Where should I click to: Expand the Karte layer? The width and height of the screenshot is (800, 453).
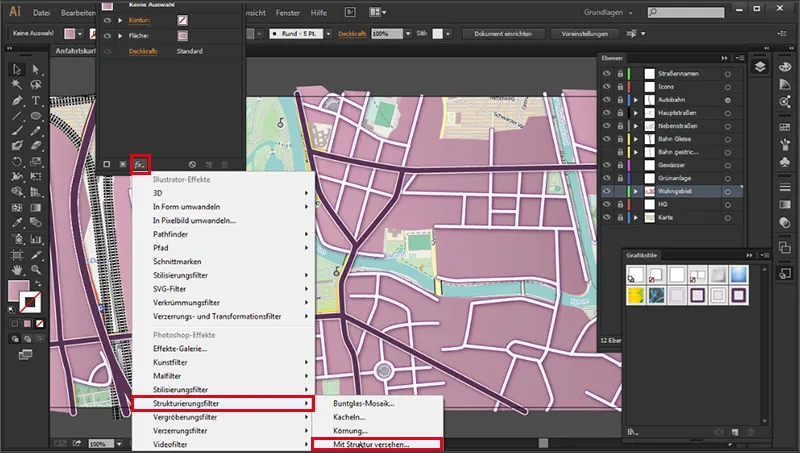pos(636,217)
